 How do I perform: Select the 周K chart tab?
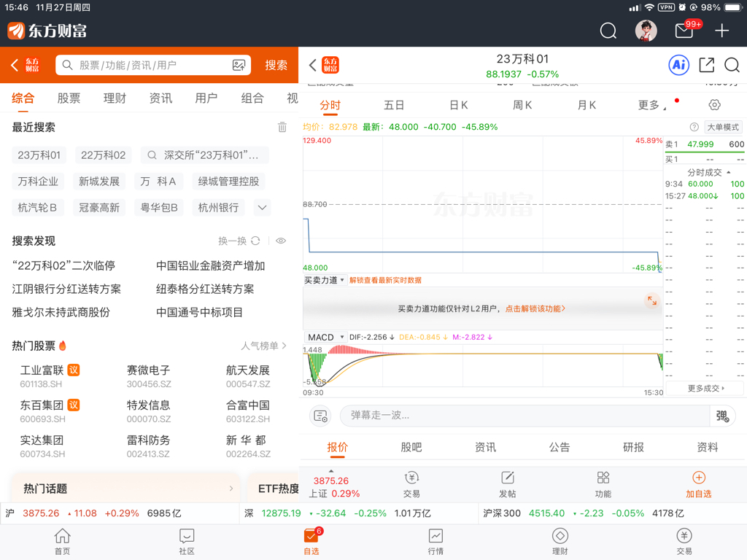(522, 105)
